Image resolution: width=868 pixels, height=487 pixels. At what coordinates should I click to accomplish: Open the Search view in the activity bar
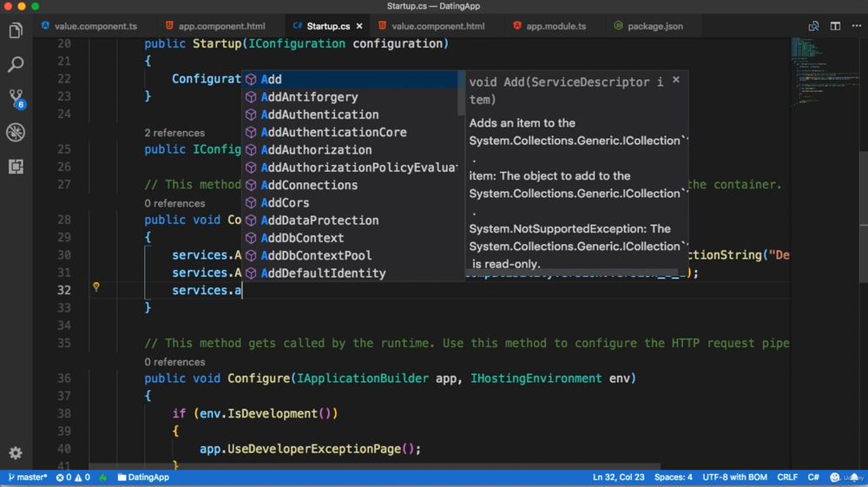point(16,64)
